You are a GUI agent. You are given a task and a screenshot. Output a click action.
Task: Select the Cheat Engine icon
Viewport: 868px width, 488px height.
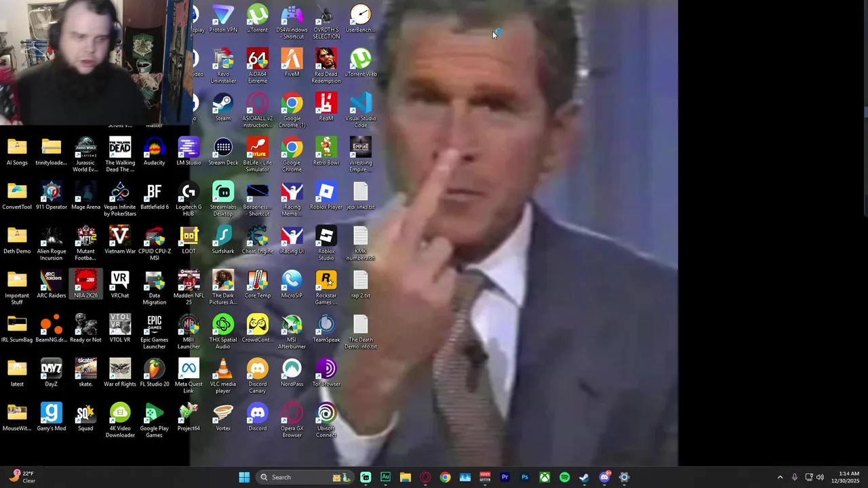258,240
